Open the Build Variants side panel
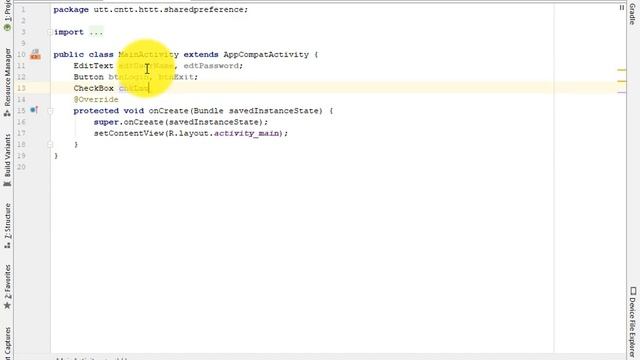The image size is (640, 360). coord(7,160)
